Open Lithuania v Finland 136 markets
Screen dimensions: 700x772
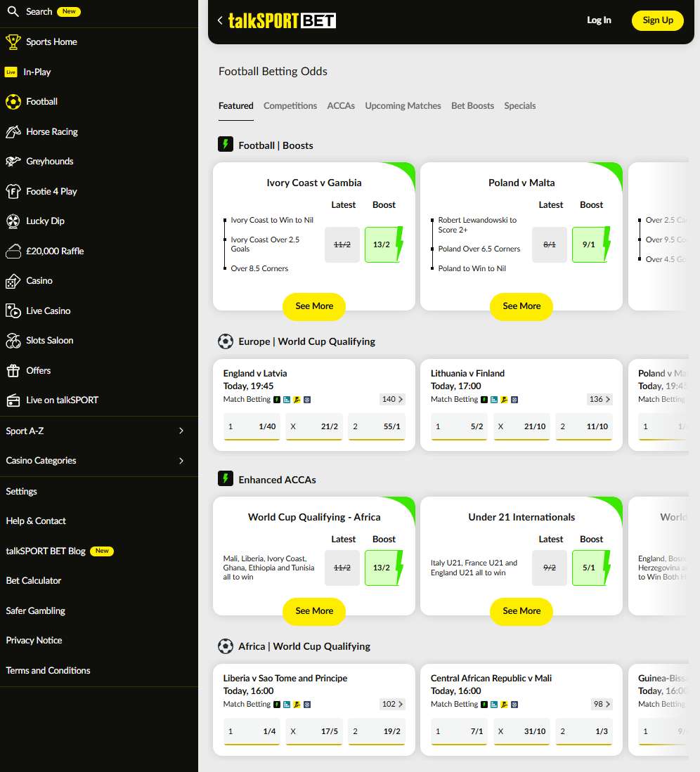pos(600,399)
